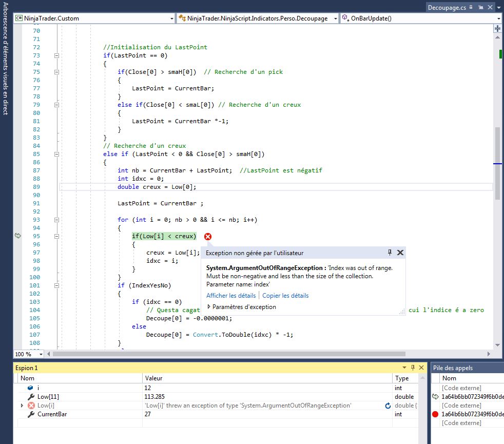Viewport: 504px width, 444px height.
Task: Auto-hide the Espion 1 panel with pin
Action: click(413, 368)
